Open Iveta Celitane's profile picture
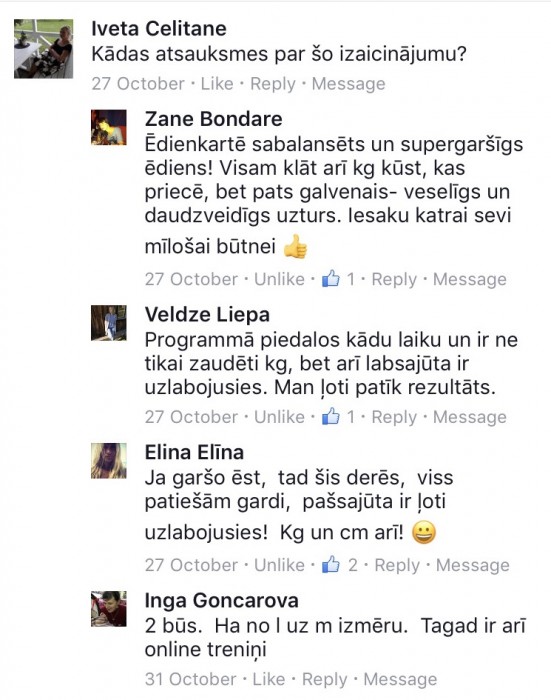The height and width of the screenshot is (700, 551). click(43, 49)
